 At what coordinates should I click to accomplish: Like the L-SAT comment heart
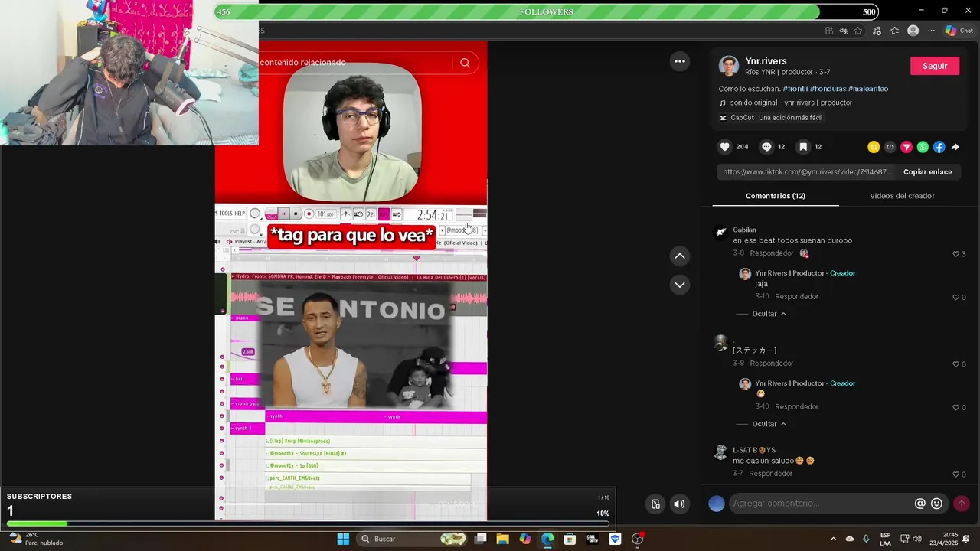(x=955, y=474)
